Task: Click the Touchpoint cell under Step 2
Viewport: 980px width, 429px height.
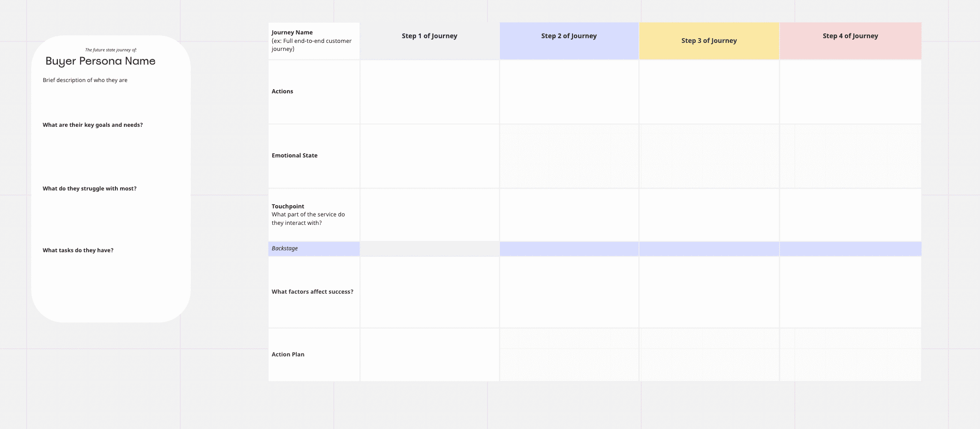Action: pos(569,215)
